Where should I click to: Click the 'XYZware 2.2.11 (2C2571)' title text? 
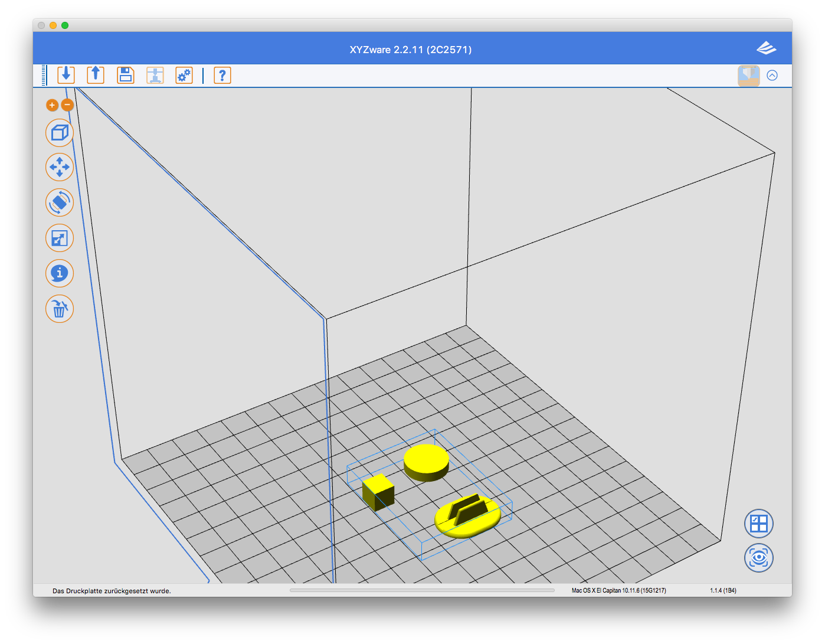pyautogui.click(x=411, y=50)
